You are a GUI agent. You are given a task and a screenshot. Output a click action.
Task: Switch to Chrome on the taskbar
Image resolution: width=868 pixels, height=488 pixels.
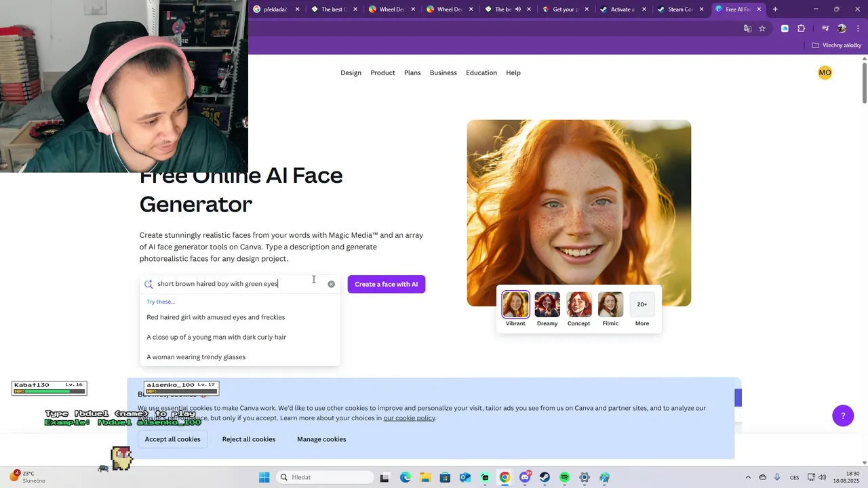505,477
